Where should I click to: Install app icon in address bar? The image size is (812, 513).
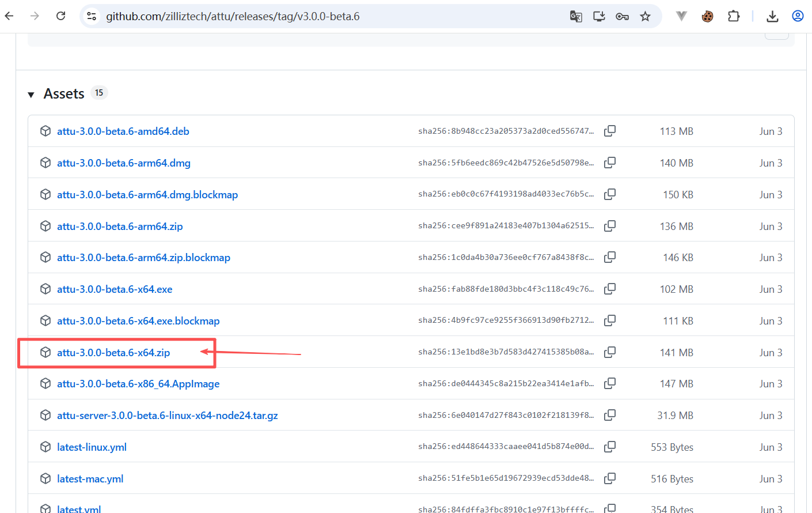[x=599, y=16]
